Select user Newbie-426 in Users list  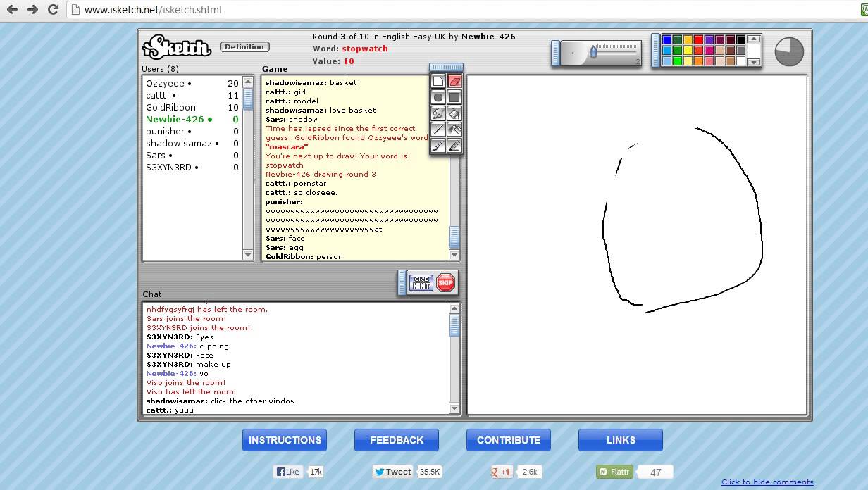click(192, 119)
